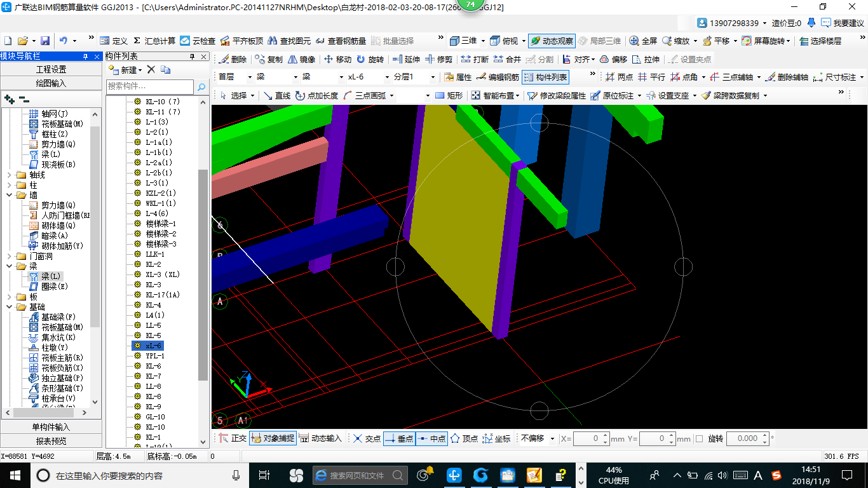
Task: Click the 删除 delete tool
Action: coord(233,59)
